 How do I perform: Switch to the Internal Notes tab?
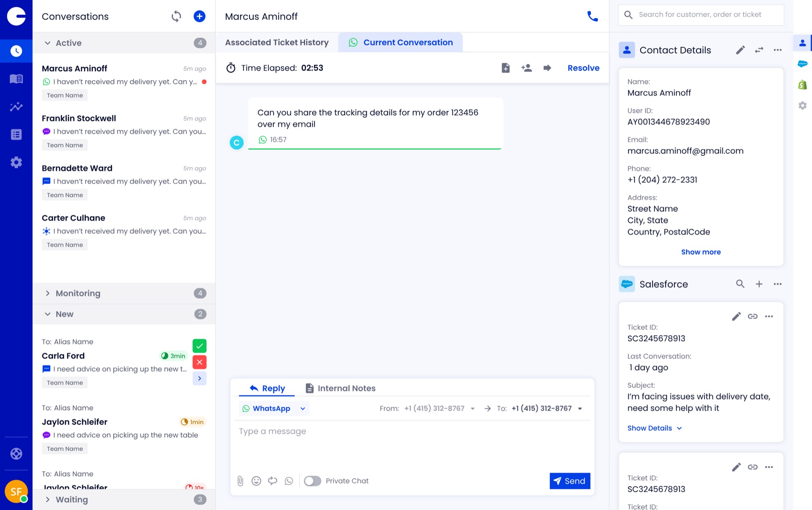click(341, 388)
